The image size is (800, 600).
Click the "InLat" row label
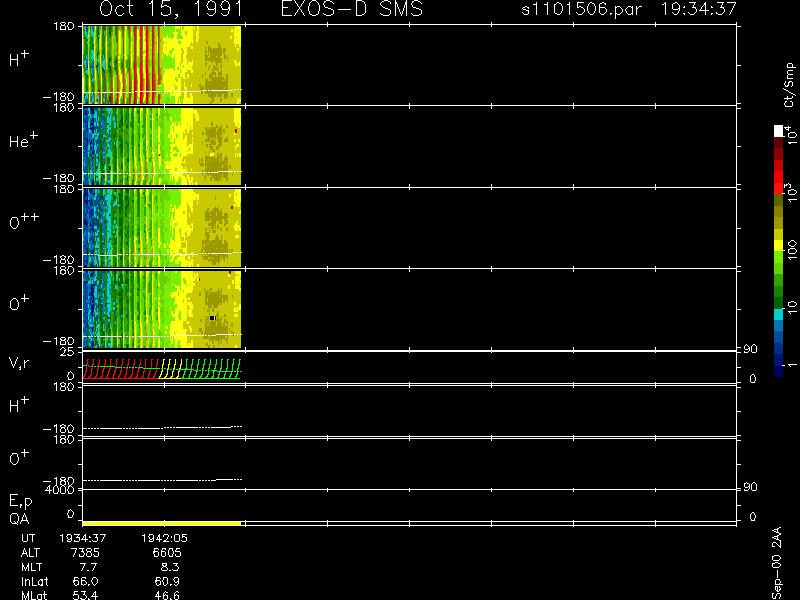[35, 581]
